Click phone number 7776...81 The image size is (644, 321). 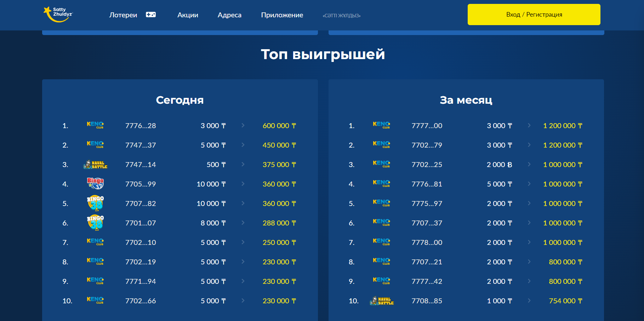pos(427,184)
